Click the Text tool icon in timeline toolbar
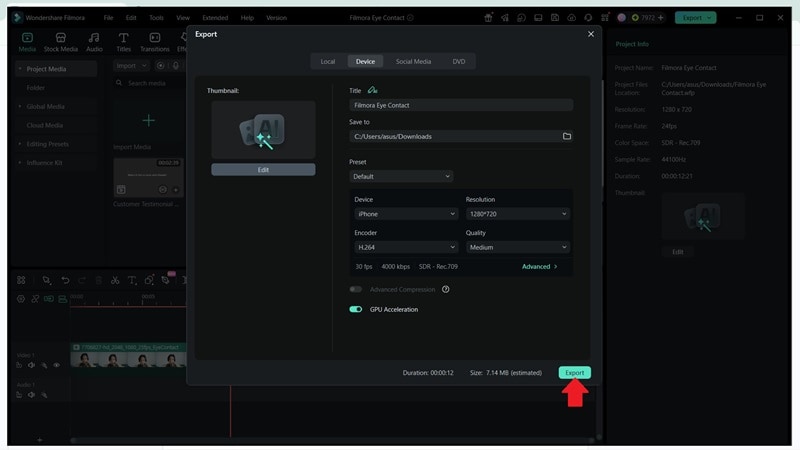 pyautogui.click(x=132, y=280)
